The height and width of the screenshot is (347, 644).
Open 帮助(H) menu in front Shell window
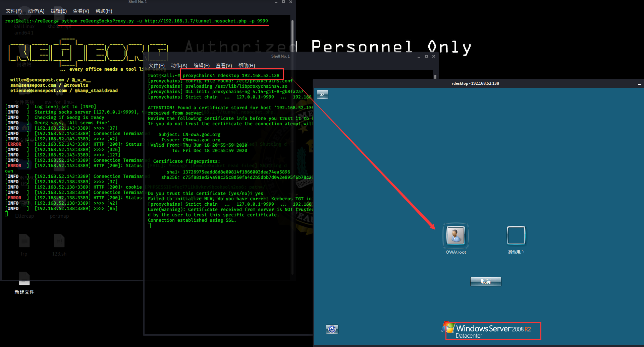pyautogui.click(x=247, y=66)
